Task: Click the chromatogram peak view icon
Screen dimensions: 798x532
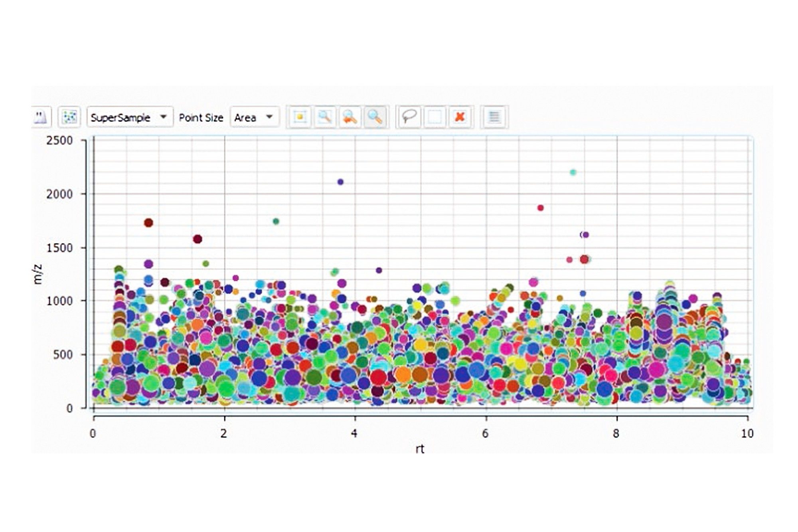Action: pos(41,117)
